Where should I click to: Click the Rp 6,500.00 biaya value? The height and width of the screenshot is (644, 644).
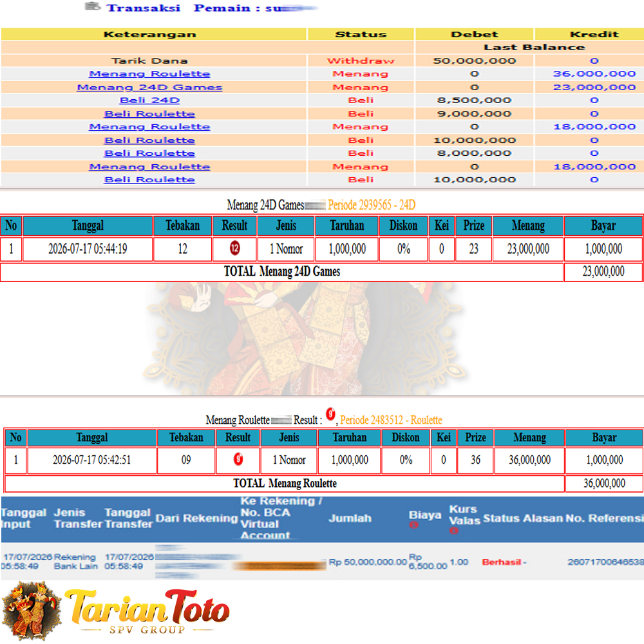click(x=428, y=562)
